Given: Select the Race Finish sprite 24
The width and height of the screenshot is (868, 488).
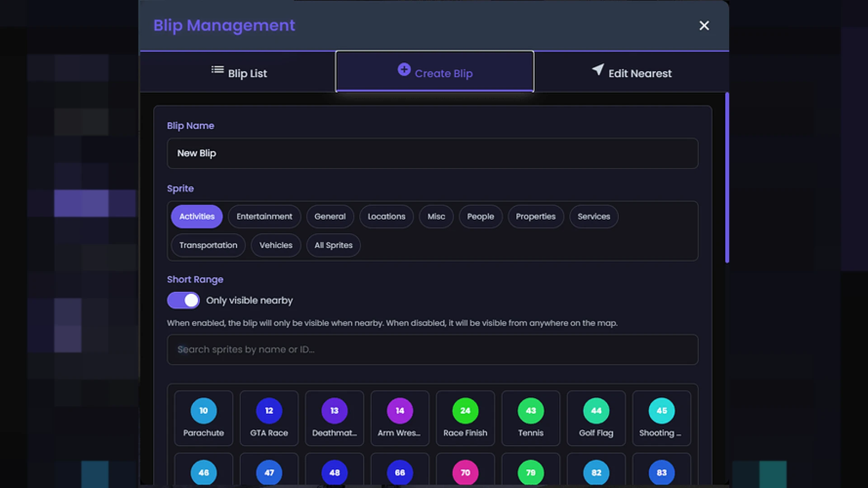Looking at the screenshot, I should point(465,418).
